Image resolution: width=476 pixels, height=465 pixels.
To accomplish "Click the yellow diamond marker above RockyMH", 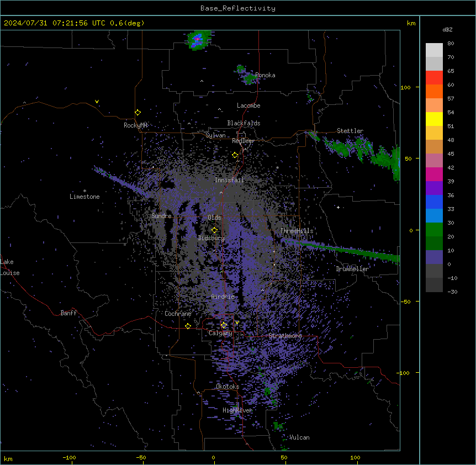I will (138, 113).
